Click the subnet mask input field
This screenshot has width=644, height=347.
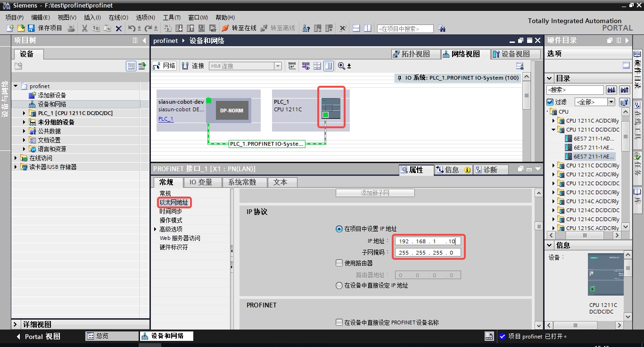428,252
